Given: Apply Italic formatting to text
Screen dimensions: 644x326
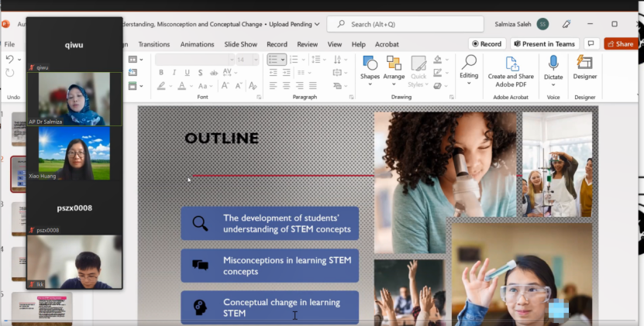Looking at the screenshot, I should pyautogui.click(x=173, y=72).
